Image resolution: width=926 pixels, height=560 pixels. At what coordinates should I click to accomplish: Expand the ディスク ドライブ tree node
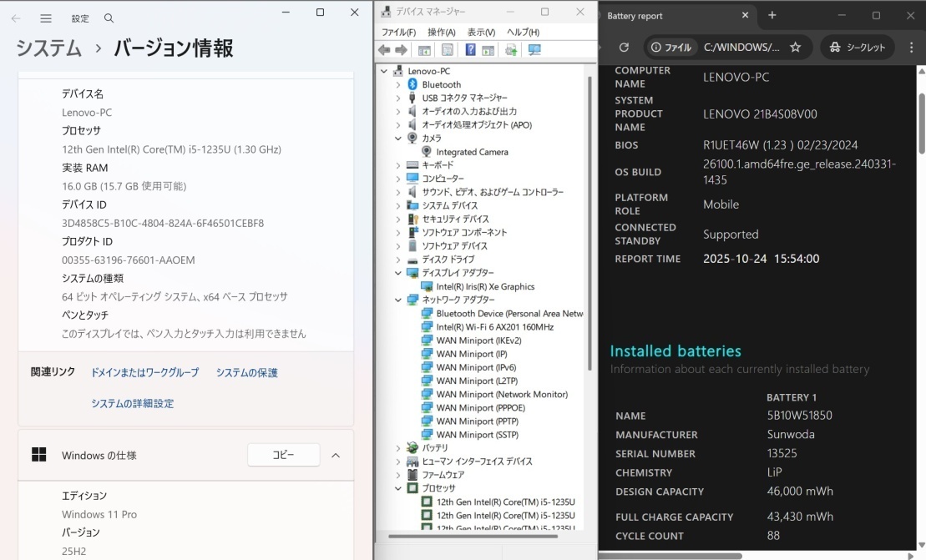point(399,259)
